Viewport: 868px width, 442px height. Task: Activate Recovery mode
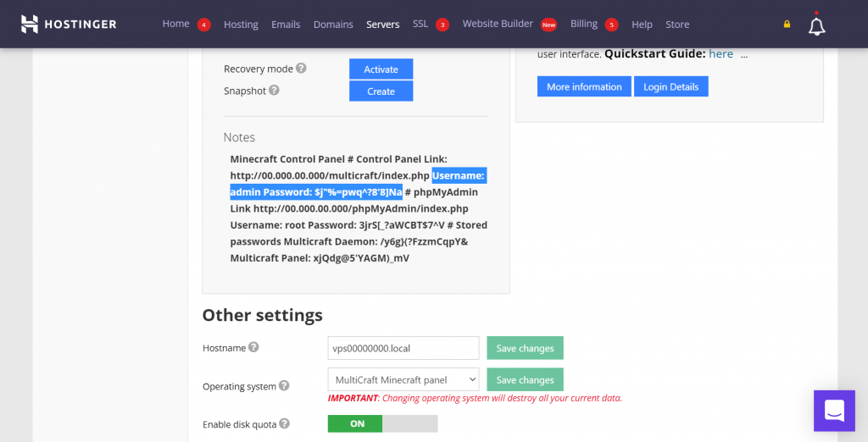click(381, 69)
